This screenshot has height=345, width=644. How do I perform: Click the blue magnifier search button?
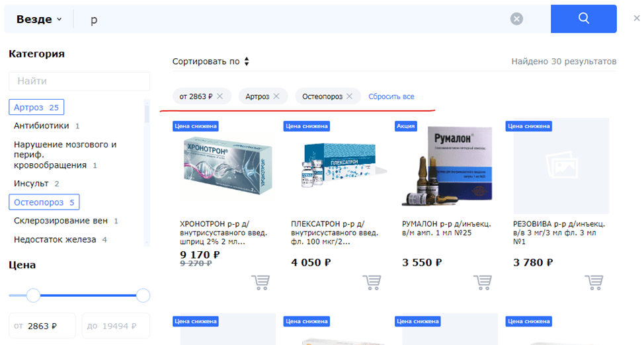coord(584,19)
